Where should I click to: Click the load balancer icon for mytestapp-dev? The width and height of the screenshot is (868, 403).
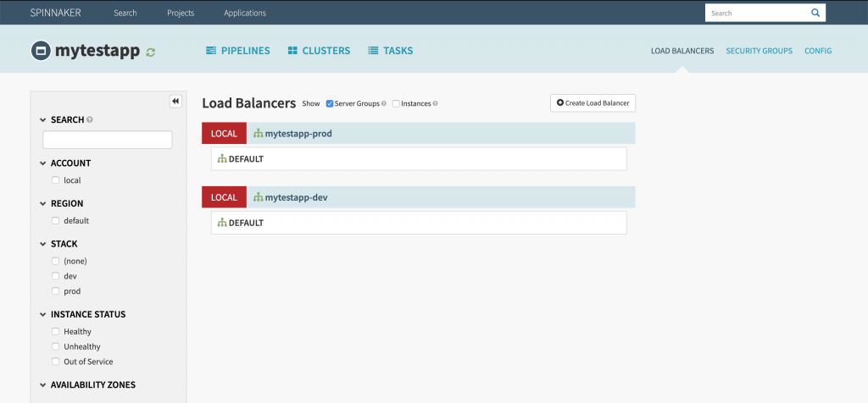coord(259,198)
